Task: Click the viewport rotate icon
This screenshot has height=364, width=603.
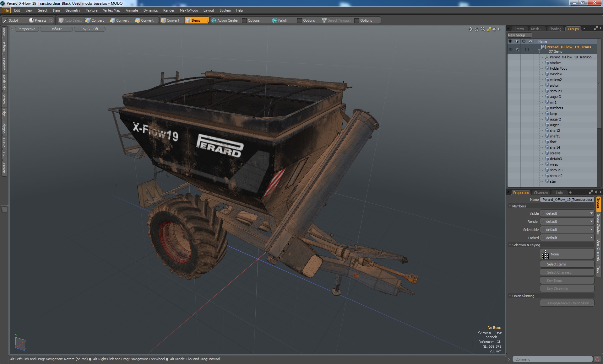Action: click(476, 29)
